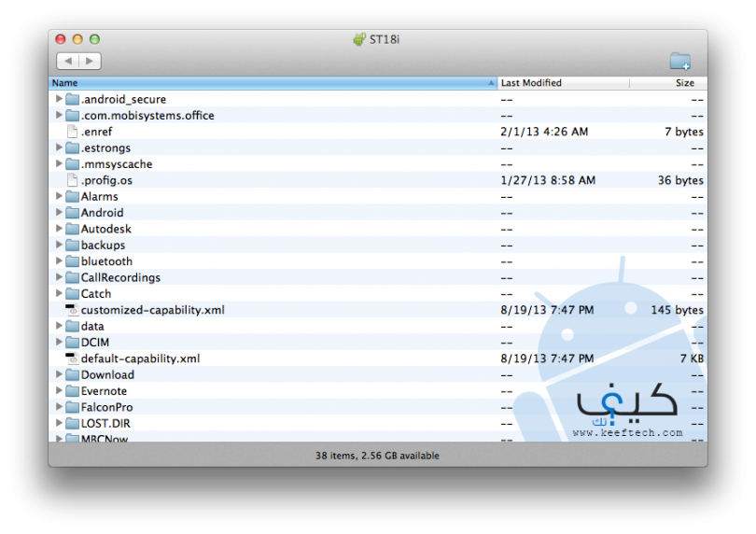756x534 pixels.
Task: Click the default-capability.xml file icon
Action: (x=72, y=358)
